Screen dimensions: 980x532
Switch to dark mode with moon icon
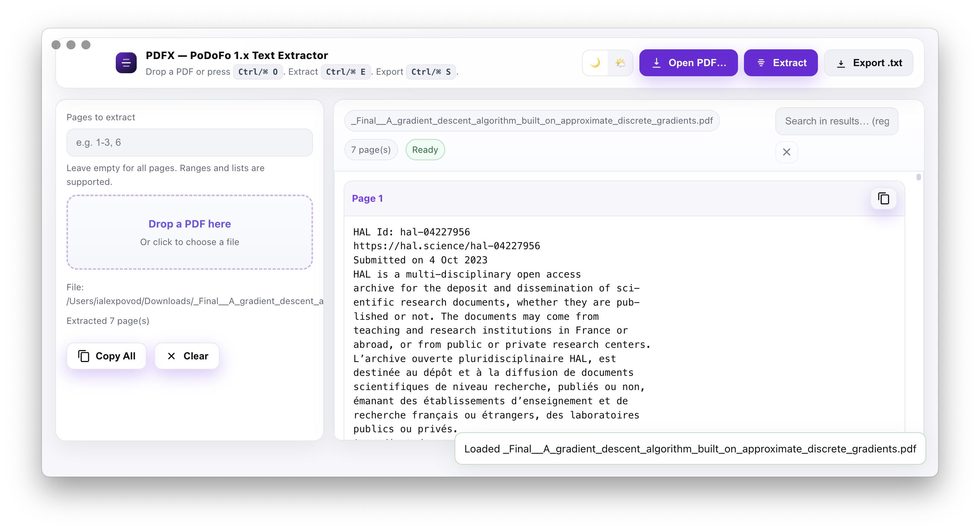[x=595, y=63]
